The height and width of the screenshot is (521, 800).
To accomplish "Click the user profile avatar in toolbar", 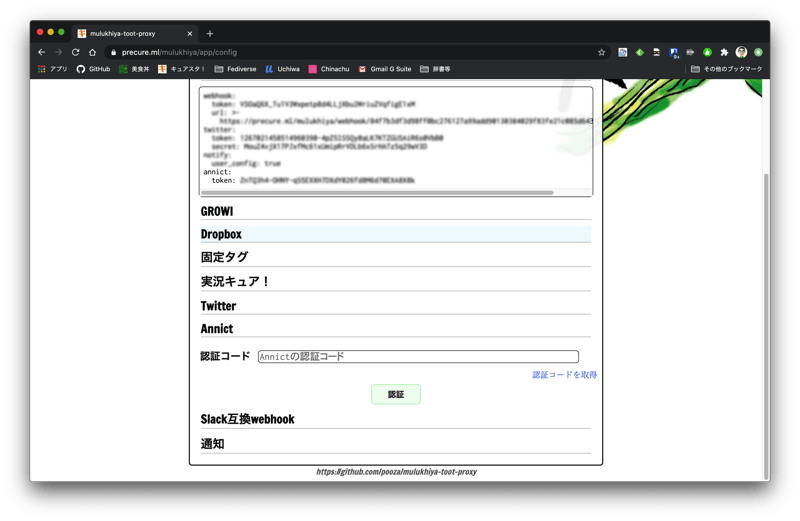I will (741, 52).
